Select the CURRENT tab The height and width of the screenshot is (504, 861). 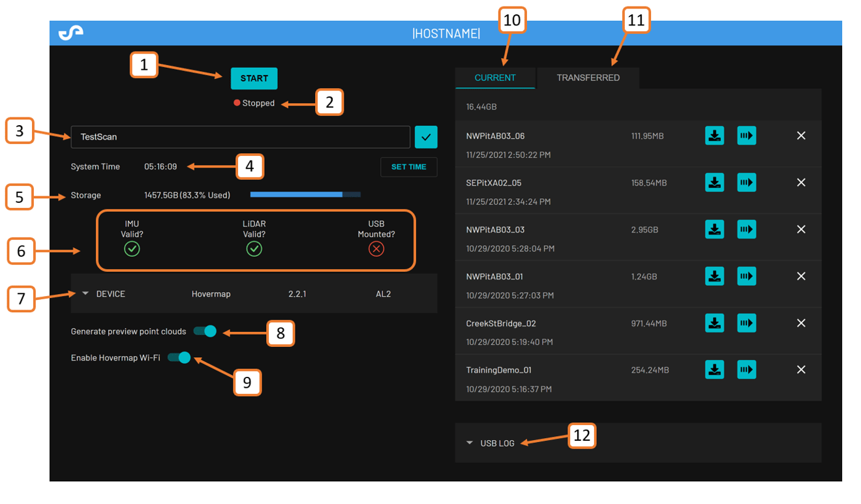coord(496,78)
